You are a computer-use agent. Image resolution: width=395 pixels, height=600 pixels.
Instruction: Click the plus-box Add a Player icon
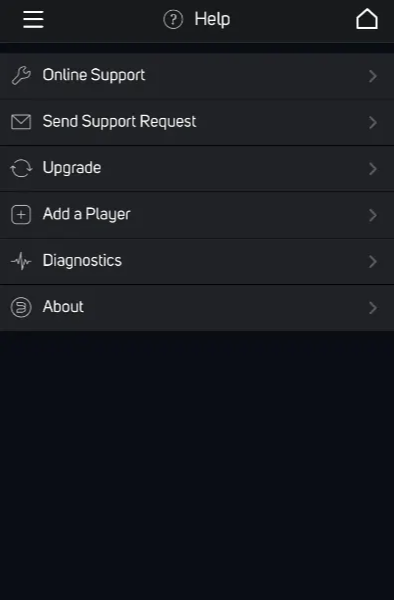21,215
